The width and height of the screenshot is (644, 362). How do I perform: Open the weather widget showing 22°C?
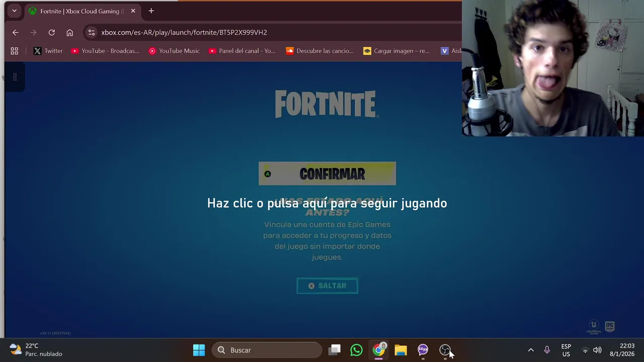pos(36,350)
